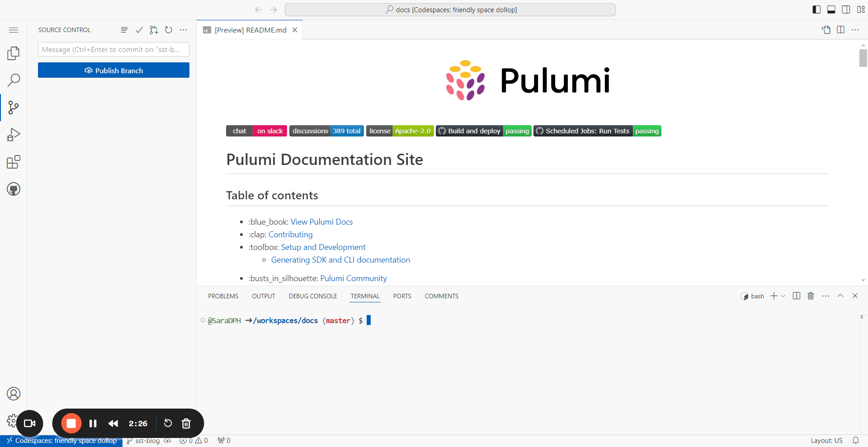868x447 pixels.
Task: Open the Explorer view in the activity bar
Action: pos(14,53)
